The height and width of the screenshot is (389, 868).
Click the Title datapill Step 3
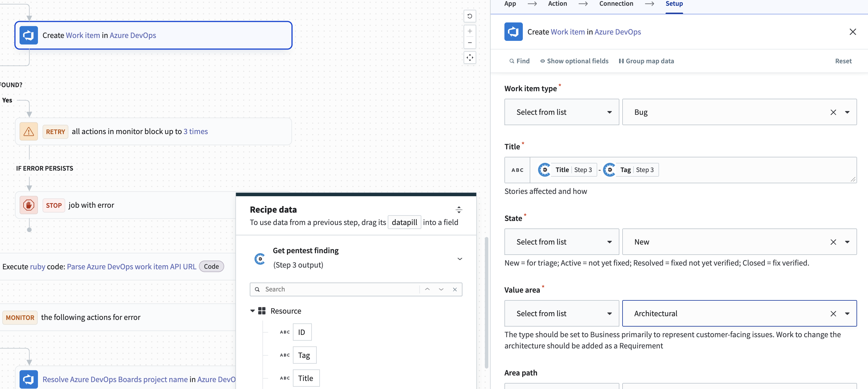point(567,170)
